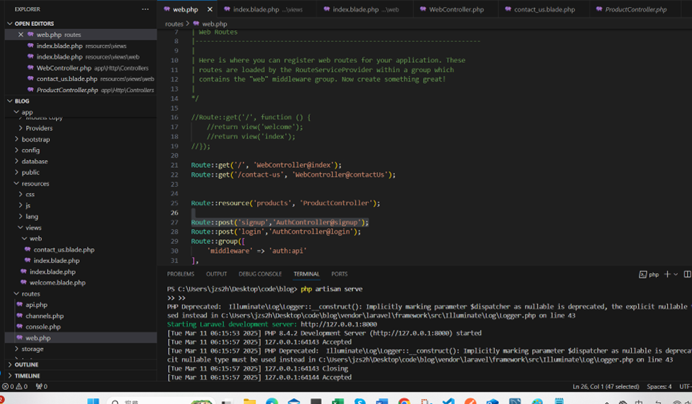This screenshot has width=692, height=404.
Task: Click the "Route::get('/', 'WebController@index');" code line
Action: 266,165
